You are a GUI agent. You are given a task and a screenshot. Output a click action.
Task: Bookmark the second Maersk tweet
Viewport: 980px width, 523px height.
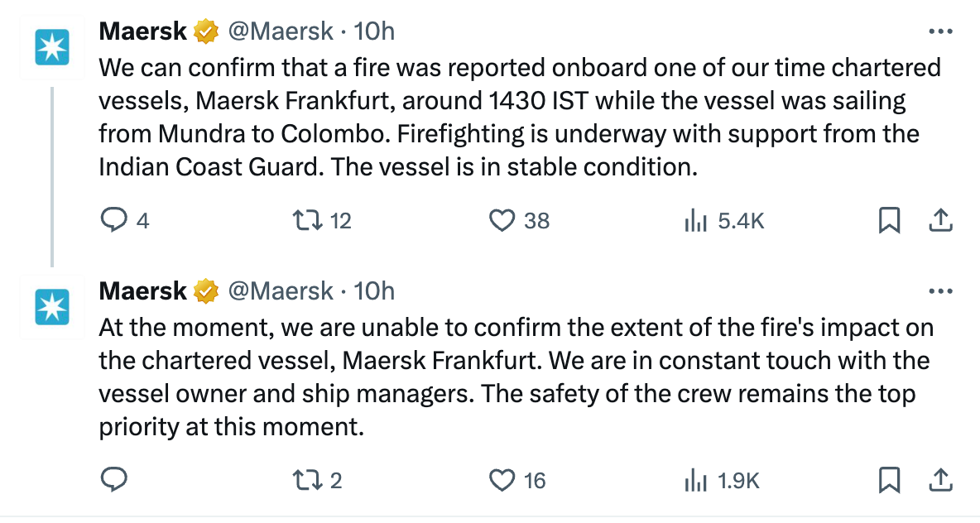(889, 480)
